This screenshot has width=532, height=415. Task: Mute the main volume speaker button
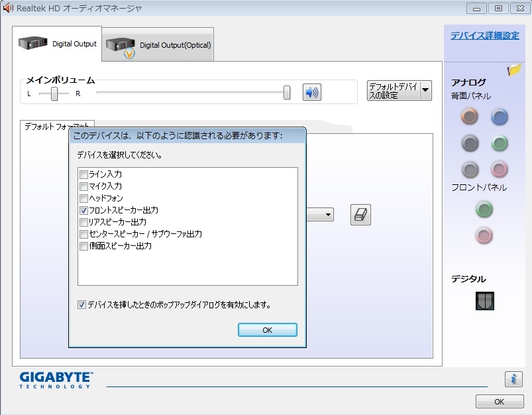click(312, 92)
